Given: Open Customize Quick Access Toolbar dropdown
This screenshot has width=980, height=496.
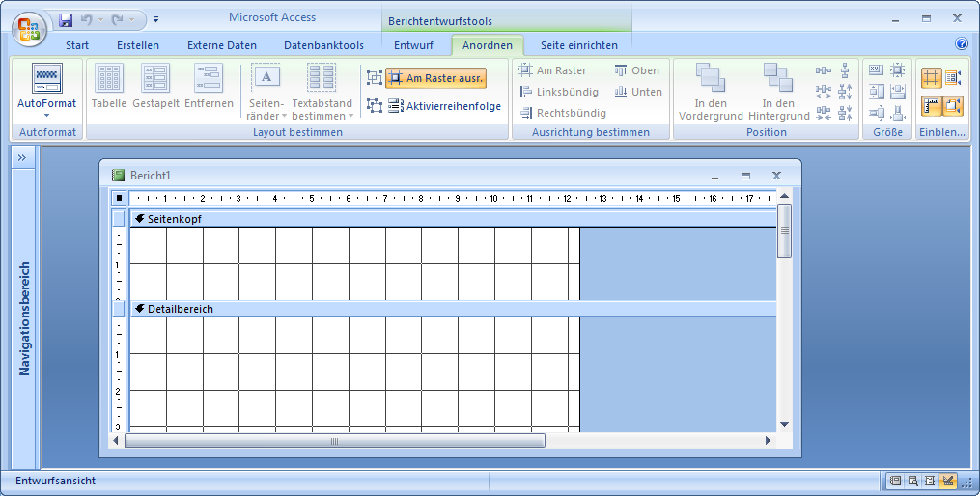Looking at the screenshot, I should coord(156,19).
